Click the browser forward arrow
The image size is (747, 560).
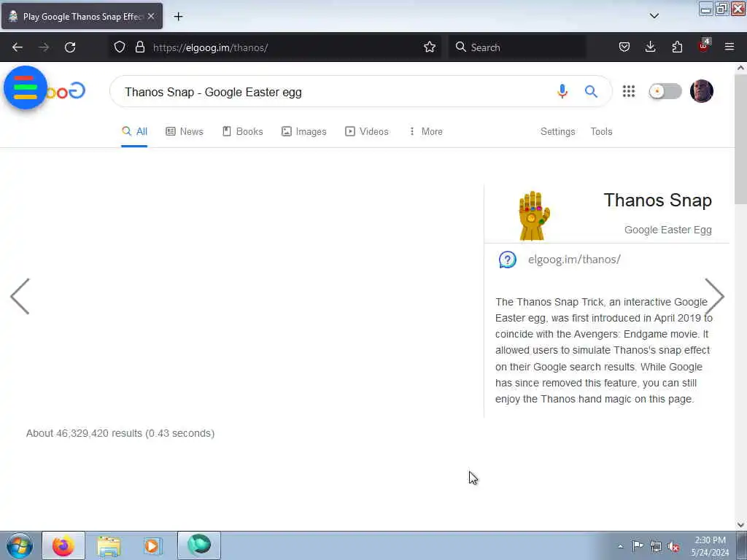click(x=44, y=47)
